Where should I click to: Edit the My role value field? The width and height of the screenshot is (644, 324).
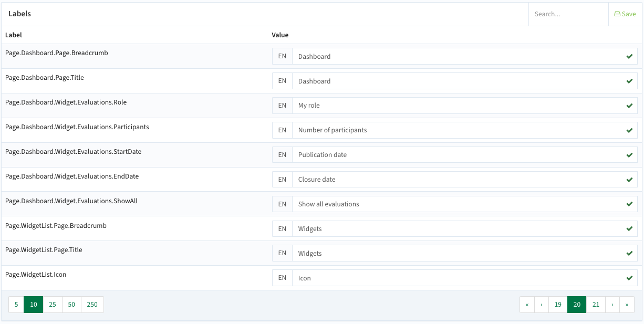pyautogui.click(x=465, y=106)
